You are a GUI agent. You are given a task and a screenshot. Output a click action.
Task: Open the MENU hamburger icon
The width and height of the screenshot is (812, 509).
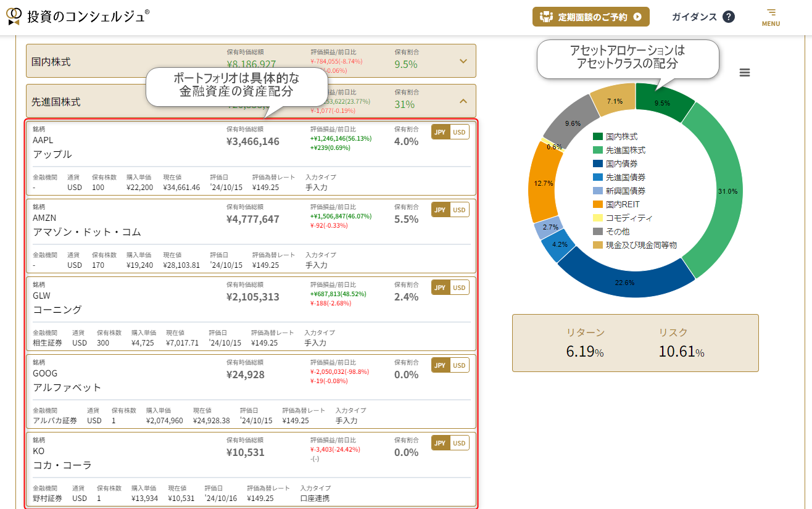pos(771,12)
